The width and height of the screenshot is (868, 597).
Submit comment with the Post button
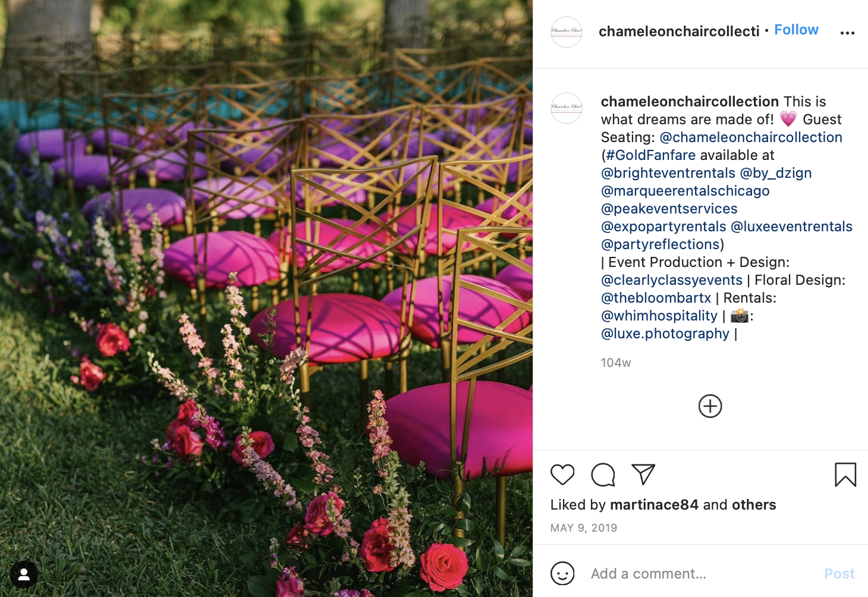[839, 574]
